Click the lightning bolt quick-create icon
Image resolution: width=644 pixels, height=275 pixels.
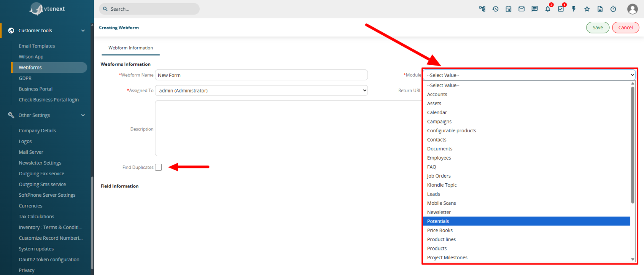[574, 9]
